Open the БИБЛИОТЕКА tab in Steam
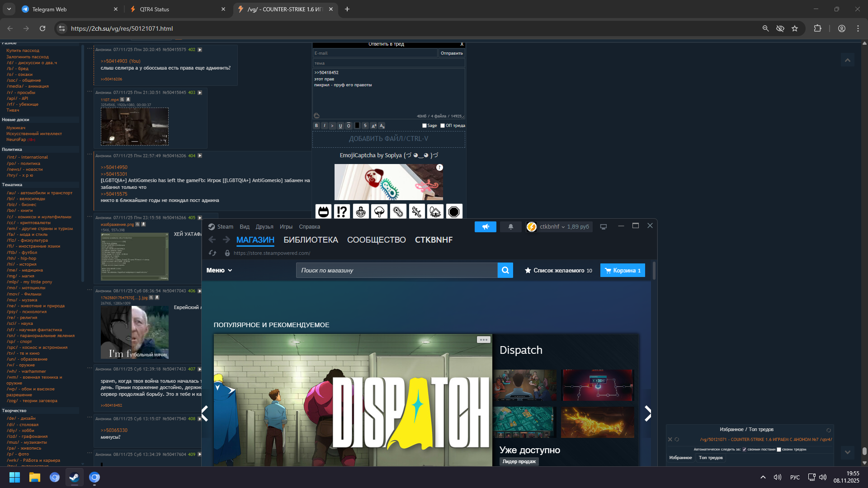This screenshot has height=488, width=868. pos(311,240)
